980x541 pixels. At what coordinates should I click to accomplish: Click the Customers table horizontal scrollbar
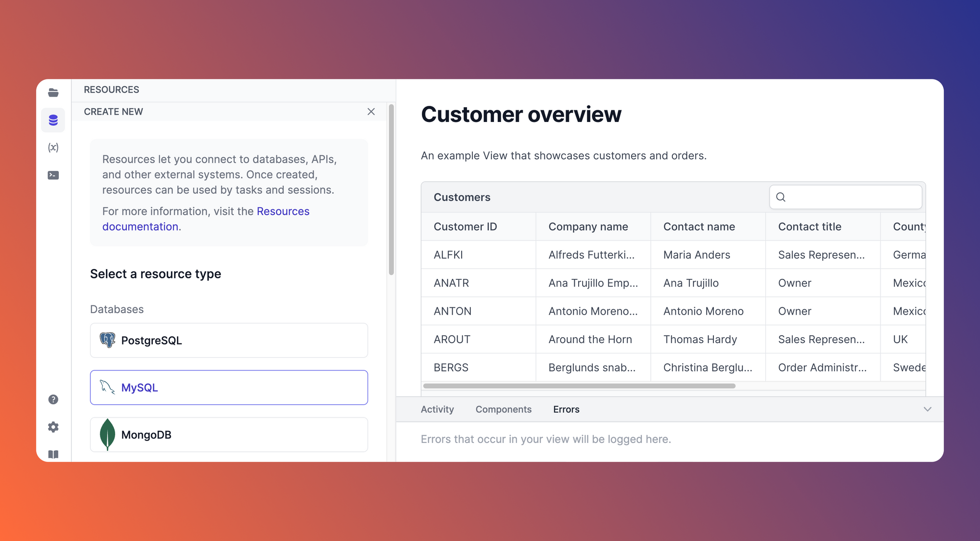tap(579, 386)
